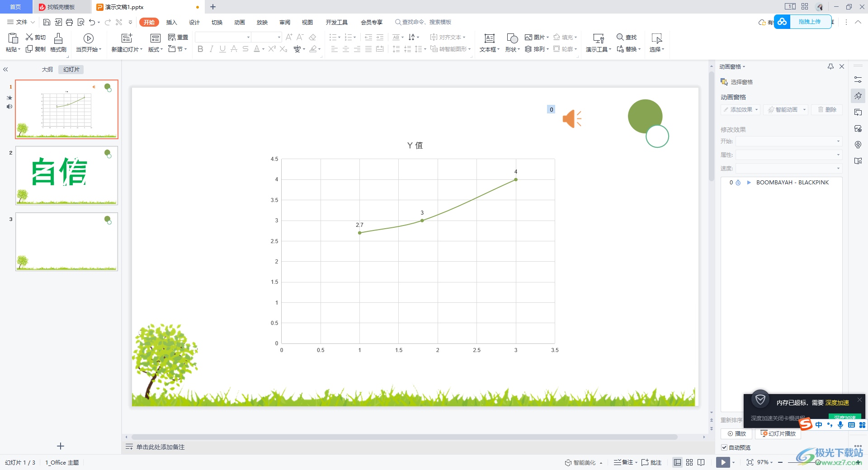This screenshot has height=470, width=868.
Task: Click the Selection Pane (选择窗格) icon
Action: point(724,82)
